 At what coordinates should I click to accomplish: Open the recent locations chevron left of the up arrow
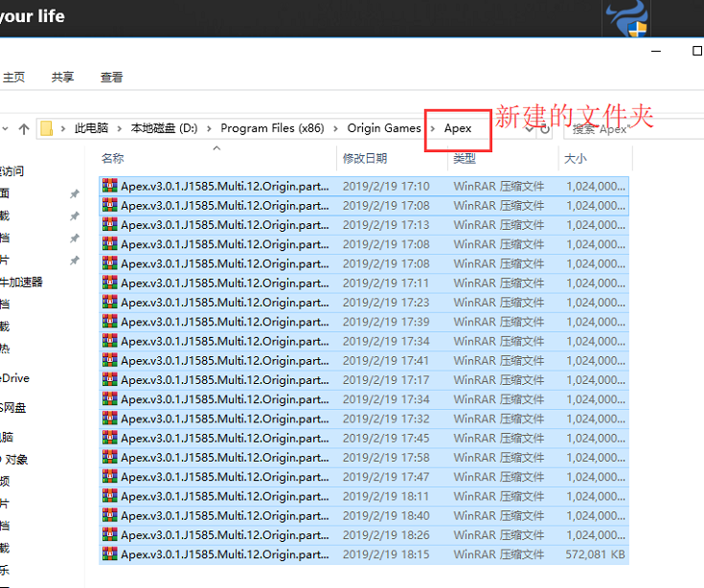pyautogui.click(x=5, y=129)
